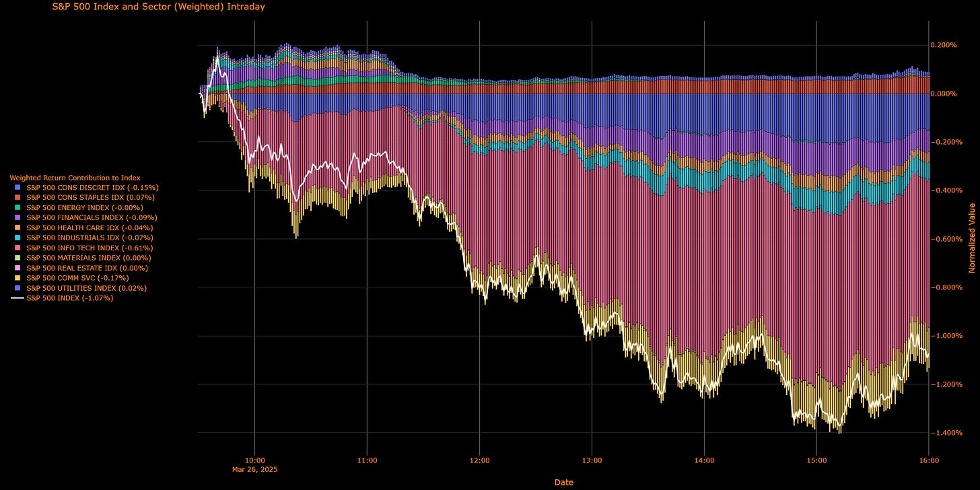Click the purple swatch beside FINANCIALS INDEX
This screenshot has height=490, width=980.
tap(17, 217)
